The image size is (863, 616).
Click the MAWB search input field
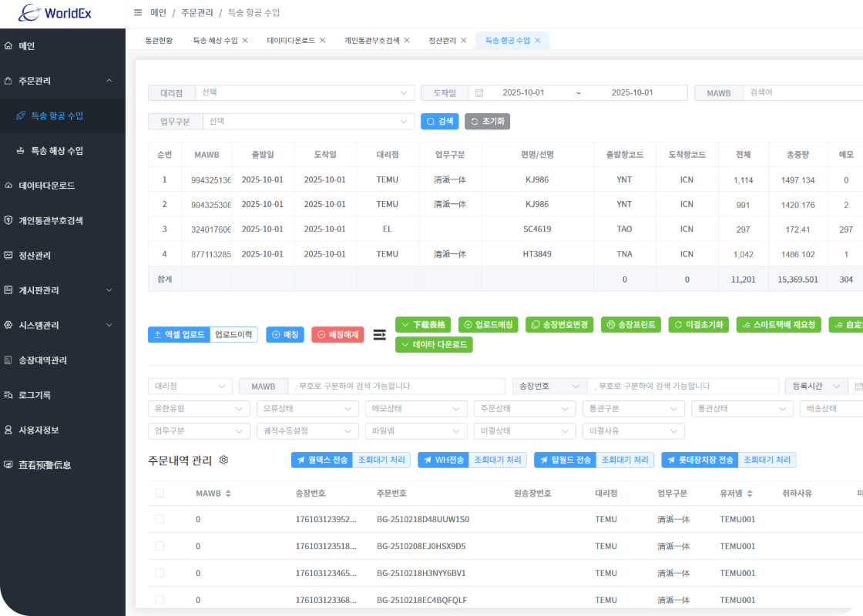[801, 93]
